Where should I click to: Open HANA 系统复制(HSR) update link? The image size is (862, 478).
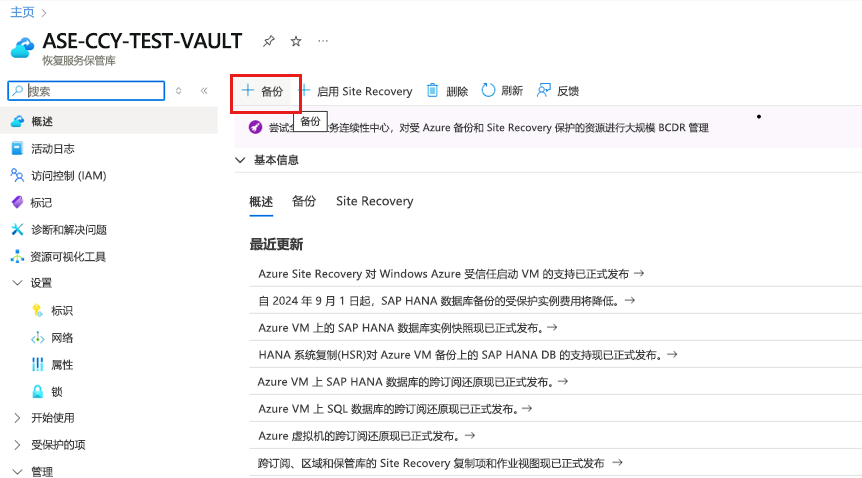(x=468, y=355)
